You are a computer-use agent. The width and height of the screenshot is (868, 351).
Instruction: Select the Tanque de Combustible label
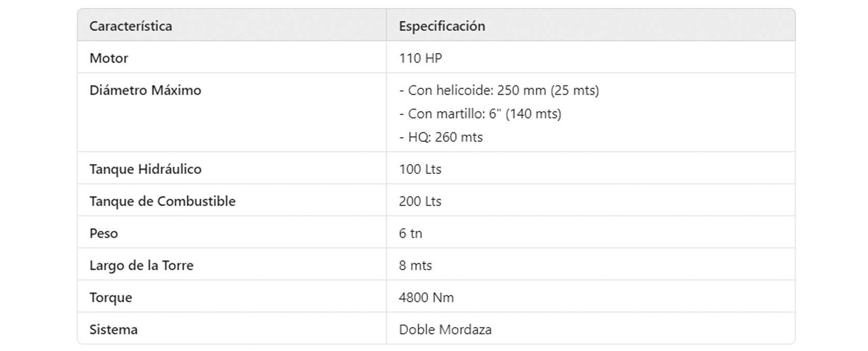pyautogui.click(x=162, y=201)
